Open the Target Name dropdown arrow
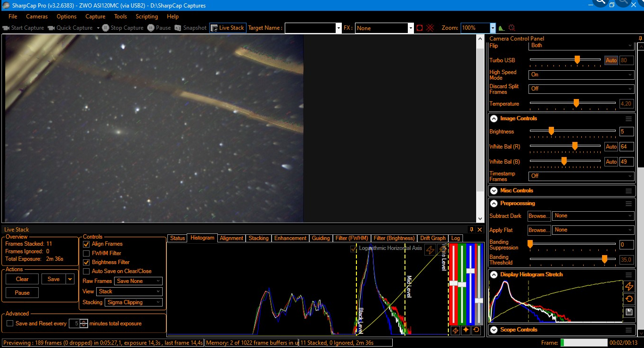 [338, 28]
